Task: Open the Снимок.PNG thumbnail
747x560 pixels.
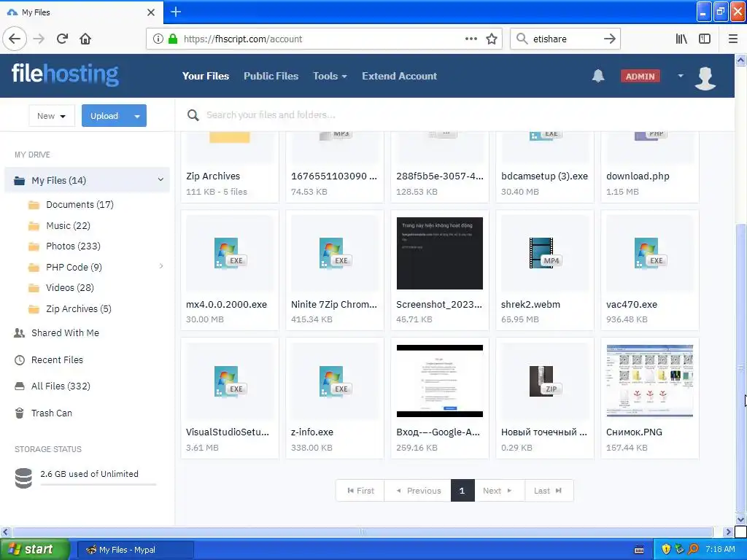Action: pyautogui.click(x=649, y=381)
